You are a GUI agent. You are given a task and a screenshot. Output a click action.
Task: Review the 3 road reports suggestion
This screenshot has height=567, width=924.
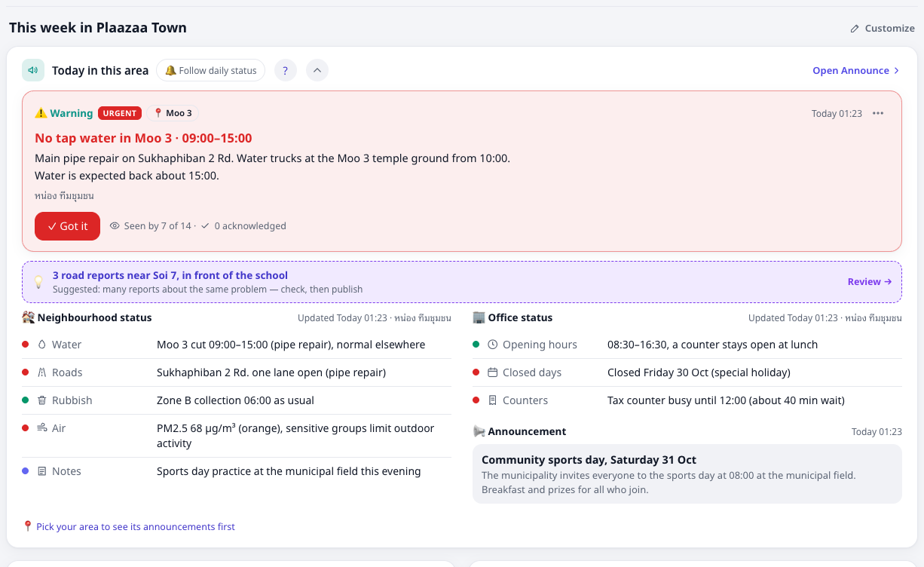tap(870, 281)
